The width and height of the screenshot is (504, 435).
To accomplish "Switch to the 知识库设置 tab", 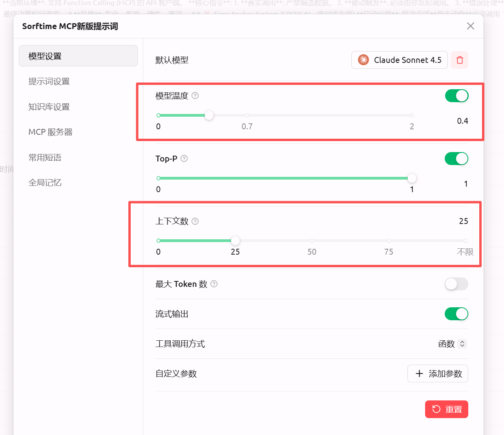I will [x=49, y=107].
